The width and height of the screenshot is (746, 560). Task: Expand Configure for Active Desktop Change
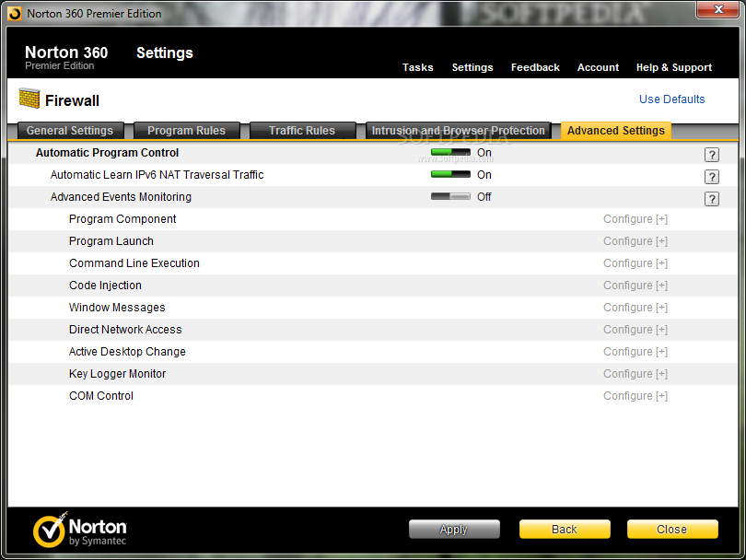click(x=635, y=352)
